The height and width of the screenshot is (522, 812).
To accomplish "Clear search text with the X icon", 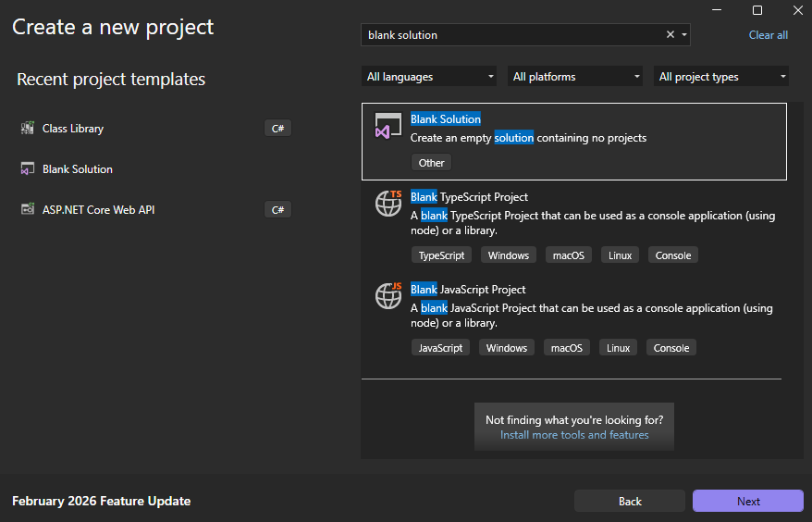I will 671,35.
